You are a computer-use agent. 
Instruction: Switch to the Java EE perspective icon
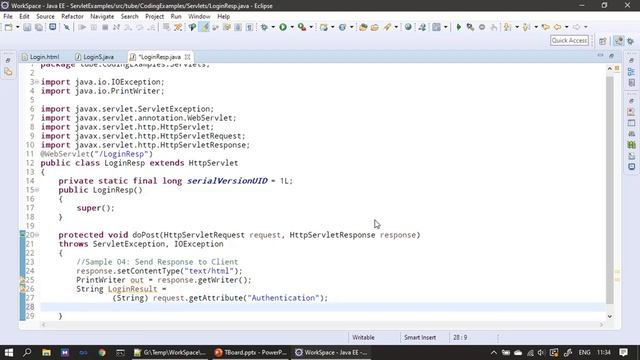tap(619, 41)
